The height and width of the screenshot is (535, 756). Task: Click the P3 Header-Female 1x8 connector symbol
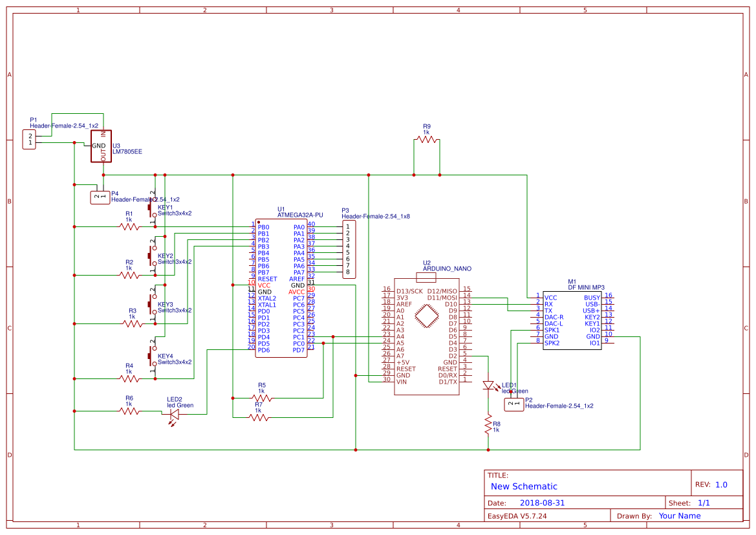[x=348, y=249]
